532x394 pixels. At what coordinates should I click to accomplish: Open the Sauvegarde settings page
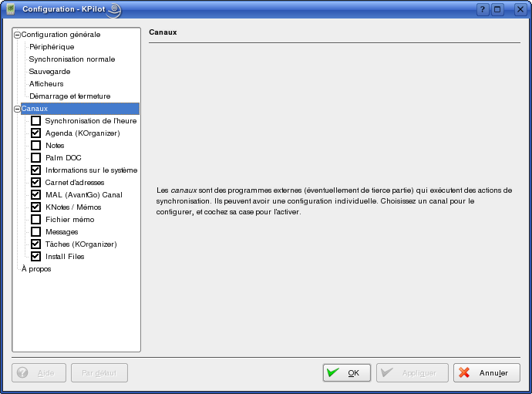tap(49, 72)
